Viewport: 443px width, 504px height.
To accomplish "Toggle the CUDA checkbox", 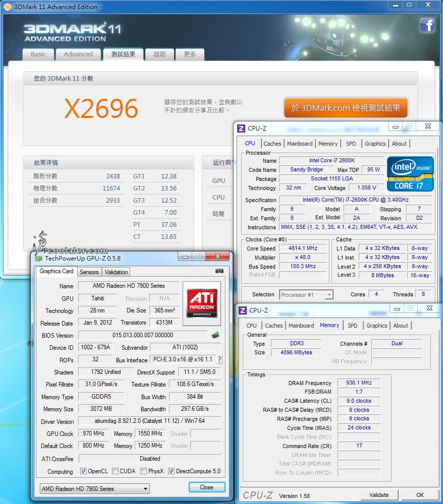I will [x=115, y=471].
